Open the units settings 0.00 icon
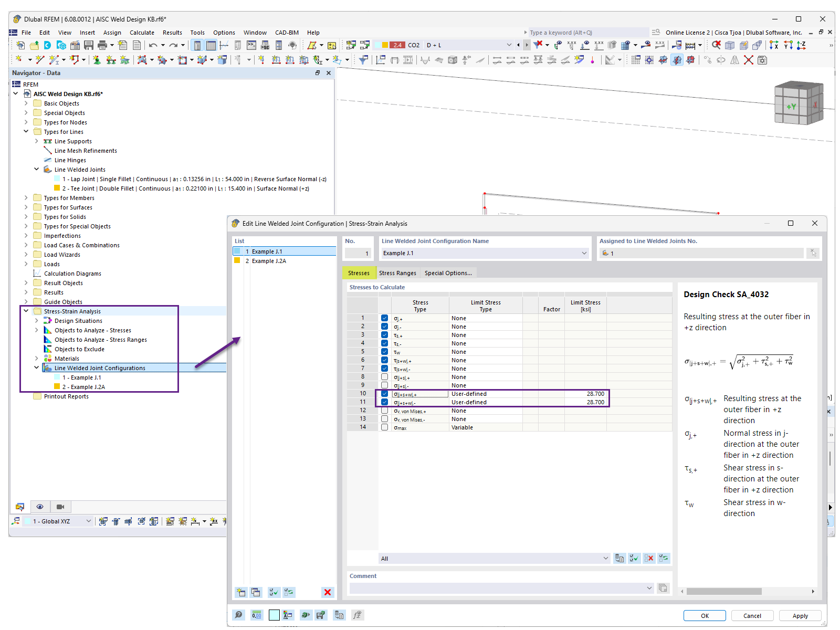 tap(257, 615)
